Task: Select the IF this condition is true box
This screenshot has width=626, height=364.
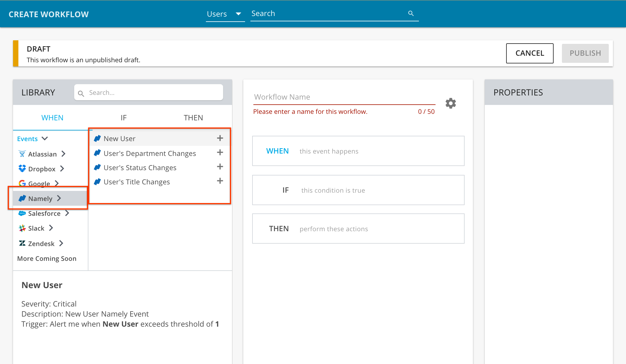Action: pyautogui.click(x=358, y=190)
